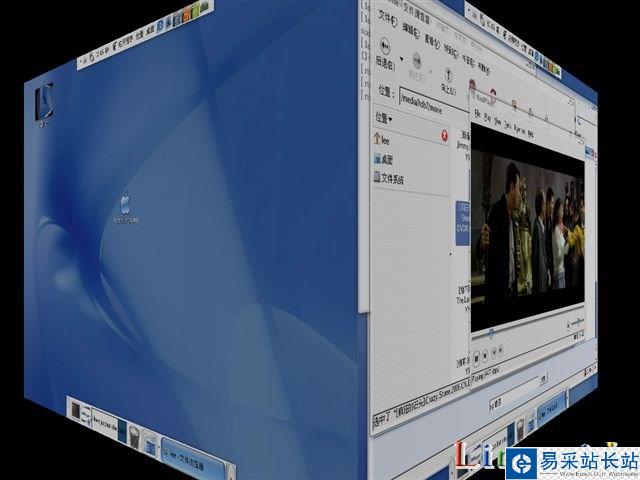Open the trash icon in left bottom panel
Screen dimensions: 640x480
[135, 438]
